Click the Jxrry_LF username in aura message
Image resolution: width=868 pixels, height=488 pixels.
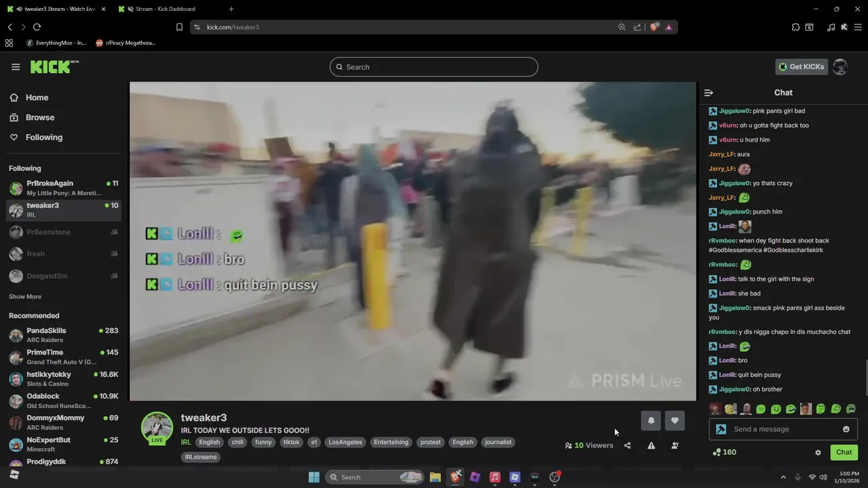722,155
